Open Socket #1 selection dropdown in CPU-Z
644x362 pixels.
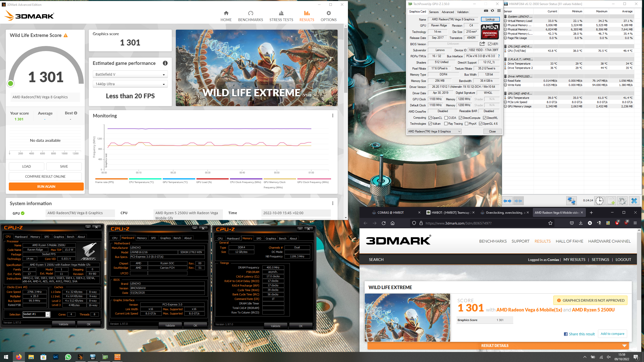coord(36,314)
